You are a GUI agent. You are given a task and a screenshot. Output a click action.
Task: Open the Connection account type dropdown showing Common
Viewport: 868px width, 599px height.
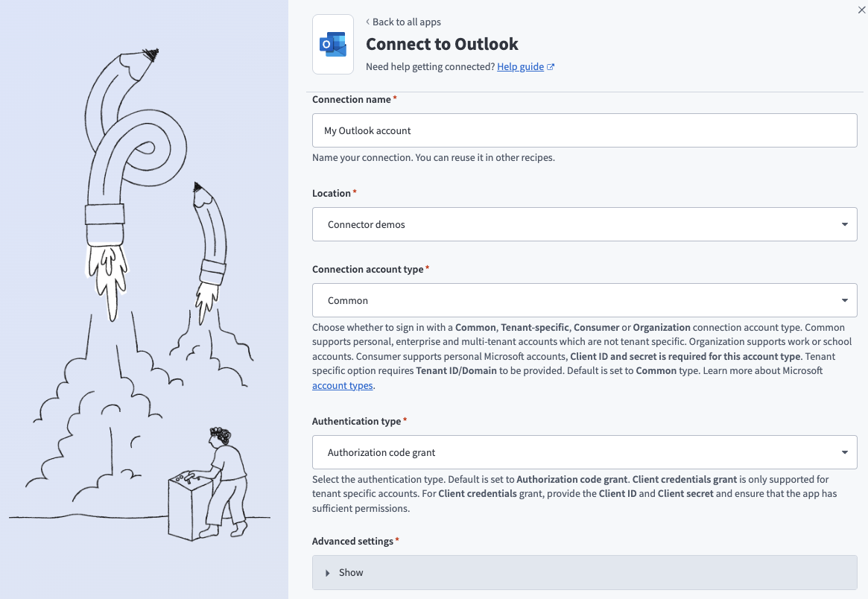click(x=585, y=299)
